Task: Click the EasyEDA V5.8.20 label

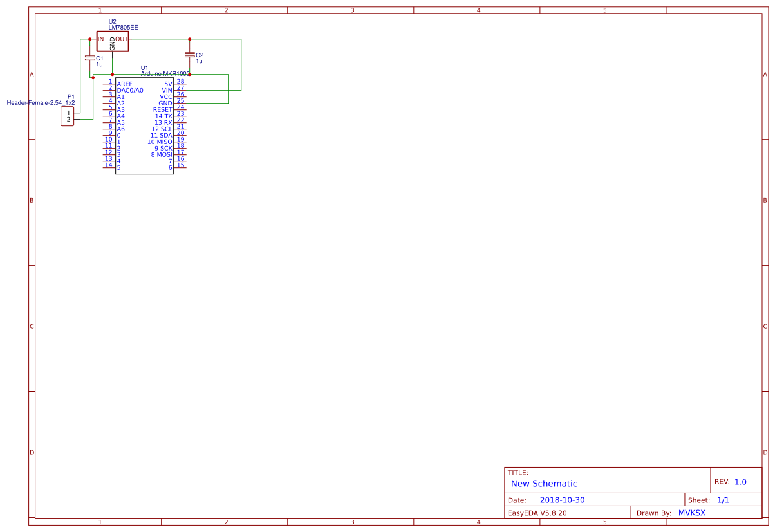Action: pyautogui.click(x=537, y=513)
